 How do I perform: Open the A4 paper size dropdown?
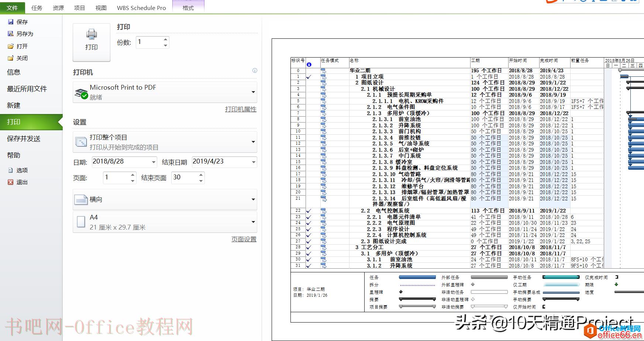pyautogui.click(x=253, y=222)
